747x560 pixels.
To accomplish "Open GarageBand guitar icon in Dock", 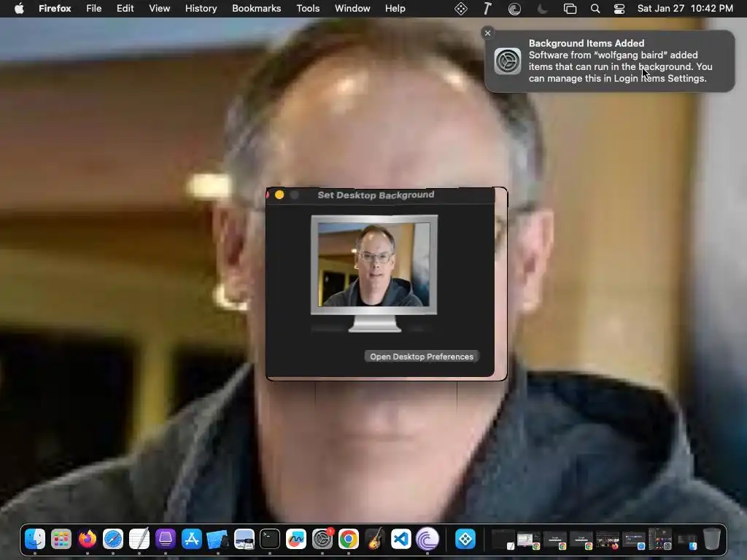I will (x=375, y=539).
